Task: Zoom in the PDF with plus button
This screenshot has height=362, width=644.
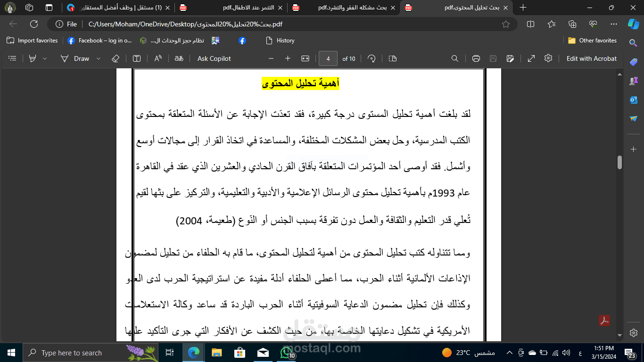Action: tap(288, 58)
